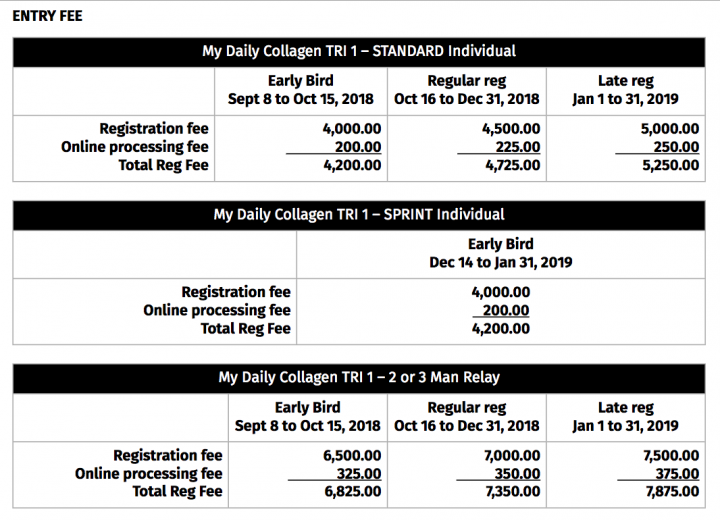This screenshot has height=520, width=720.
Task: Click the 250.00 online processing fee
Action: click(x=676, y=147)
